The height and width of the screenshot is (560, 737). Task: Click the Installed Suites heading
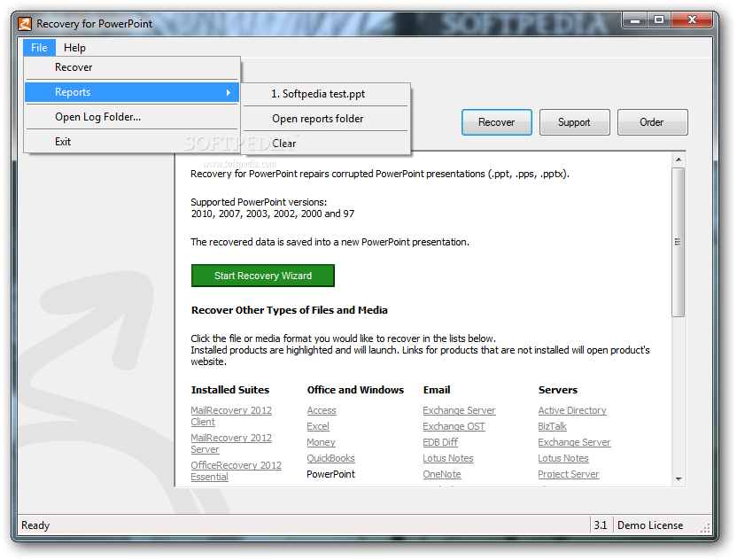pos(229,390)
